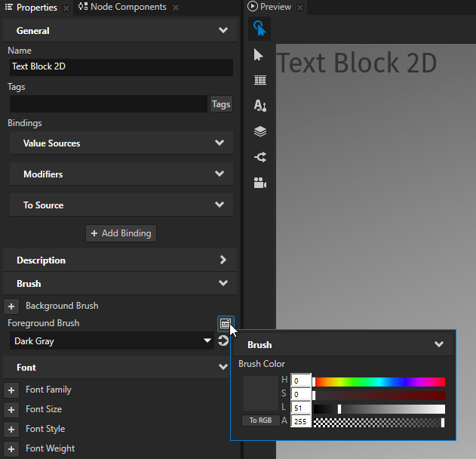Click the saturation slider bar

tap(379, 396)
